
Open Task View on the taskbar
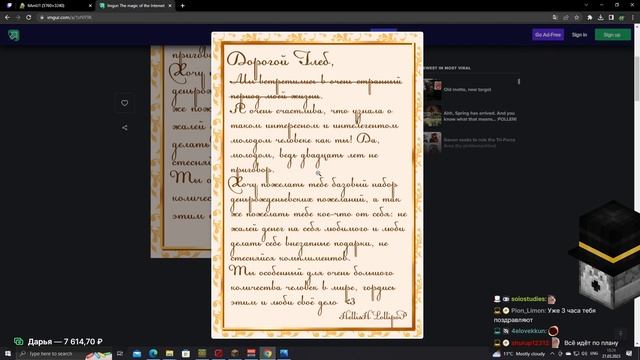[x=120, y=353]
